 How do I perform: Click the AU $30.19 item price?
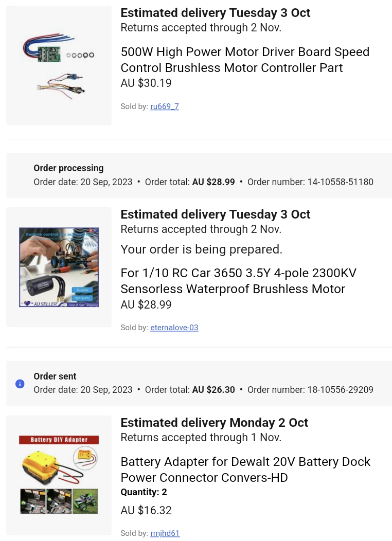[146, 83]
